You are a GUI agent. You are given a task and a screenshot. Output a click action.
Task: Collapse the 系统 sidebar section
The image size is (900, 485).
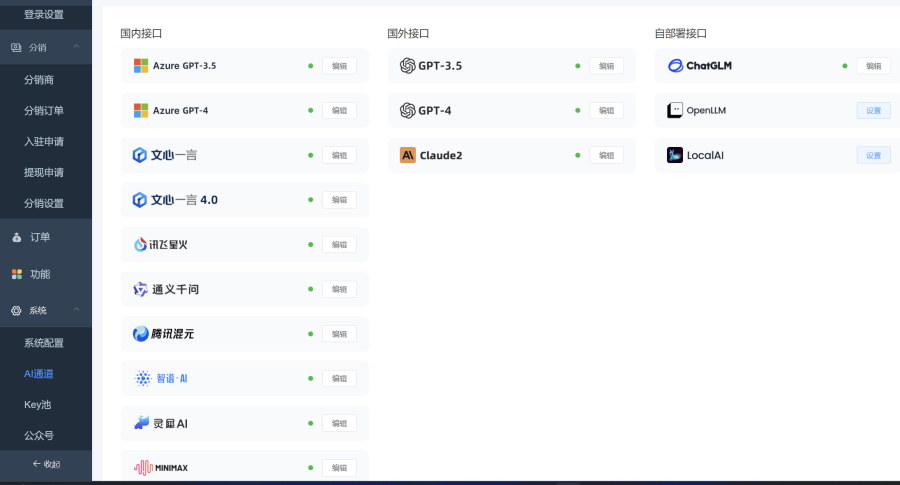tap(76, 311)
